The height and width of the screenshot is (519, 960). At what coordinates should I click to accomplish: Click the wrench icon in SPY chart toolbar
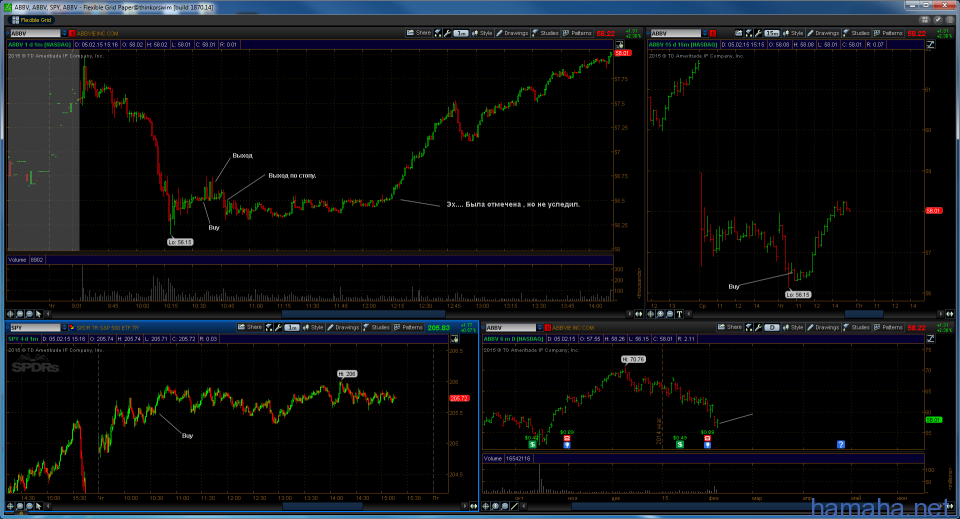[278, 327]
